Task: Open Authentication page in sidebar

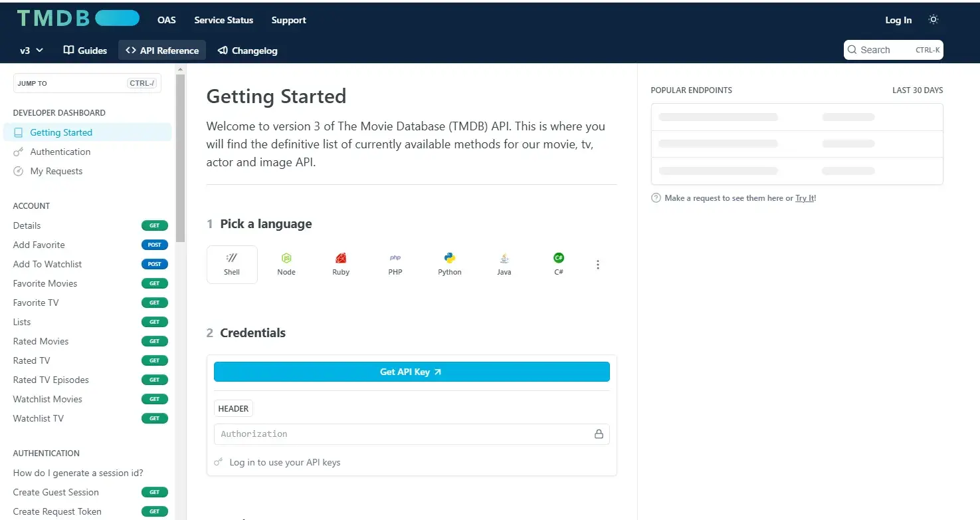Action: 87,152
